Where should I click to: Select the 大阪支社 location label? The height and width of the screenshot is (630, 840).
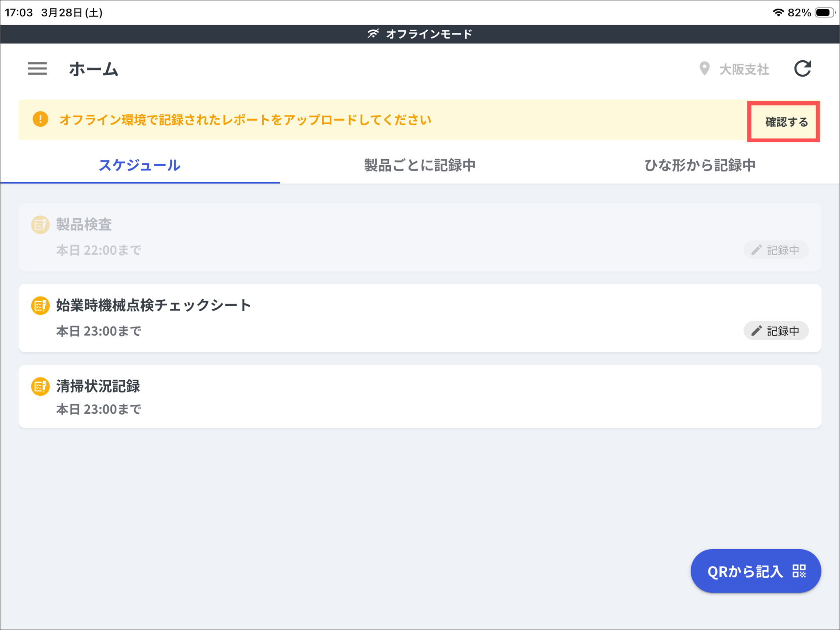[744, 69]
